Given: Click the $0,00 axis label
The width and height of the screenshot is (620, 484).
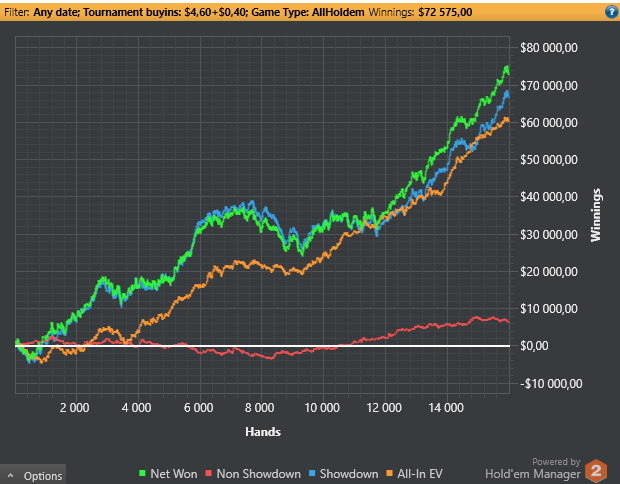Looking at the screenshot, I should pos(534,346).
